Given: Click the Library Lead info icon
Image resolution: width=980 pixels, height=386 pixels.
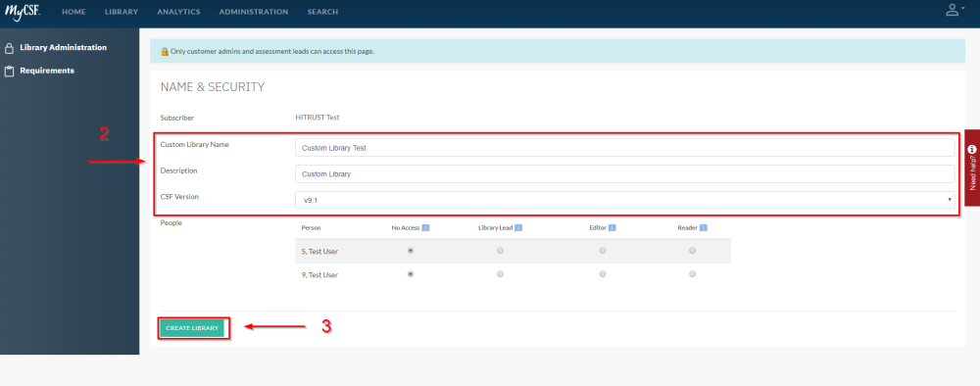Looking at the screenshot, I should pos(518,228).
